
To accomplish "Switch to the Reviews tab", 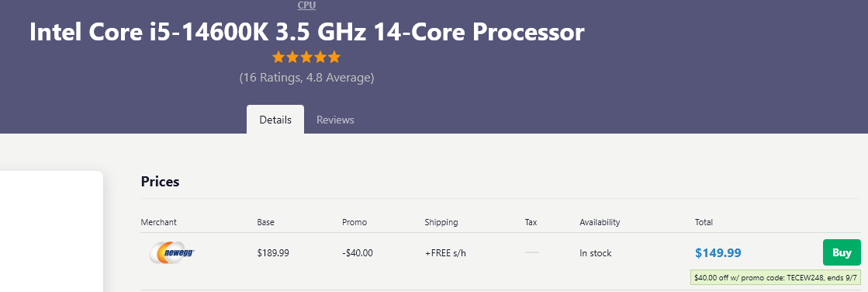I will pyautogui.click(x=335, y=120).
